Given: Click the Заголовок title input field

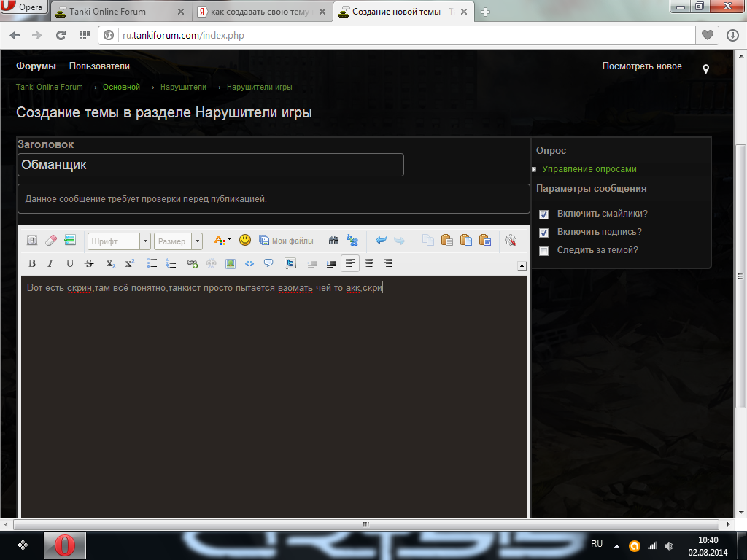Looking at the screenshot, I should click(x=211, y=165).
